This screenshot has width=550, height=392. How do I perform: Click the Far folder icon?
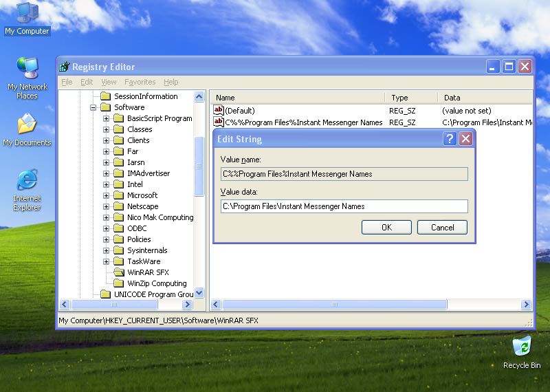[x=118, y=151]
